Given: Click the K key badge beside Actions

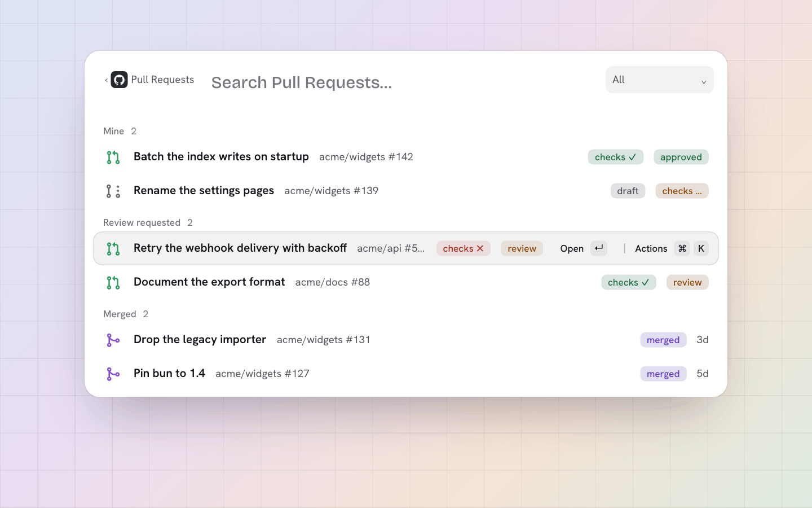Looking at the screenshot, I should pyautogui.click(x=701, y=248).
